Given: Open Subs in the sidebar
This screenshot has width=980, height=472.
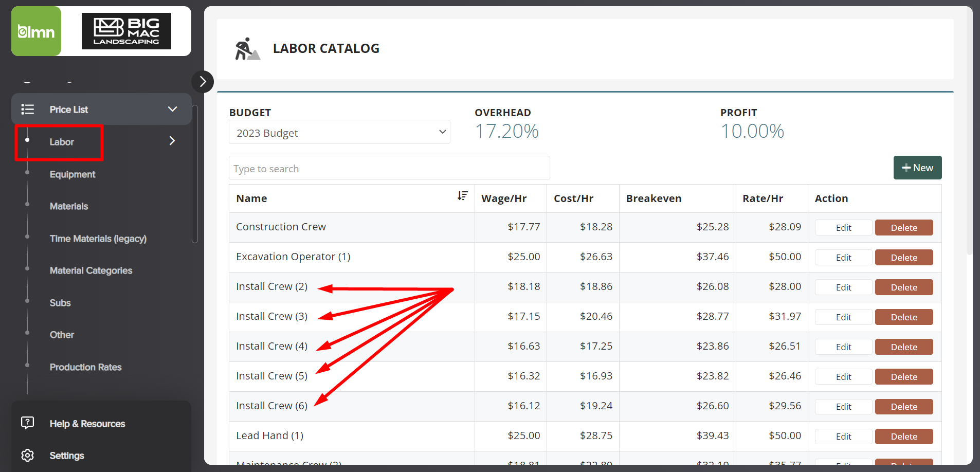Looking at the screenshot, I should click(x=60, y=303).
